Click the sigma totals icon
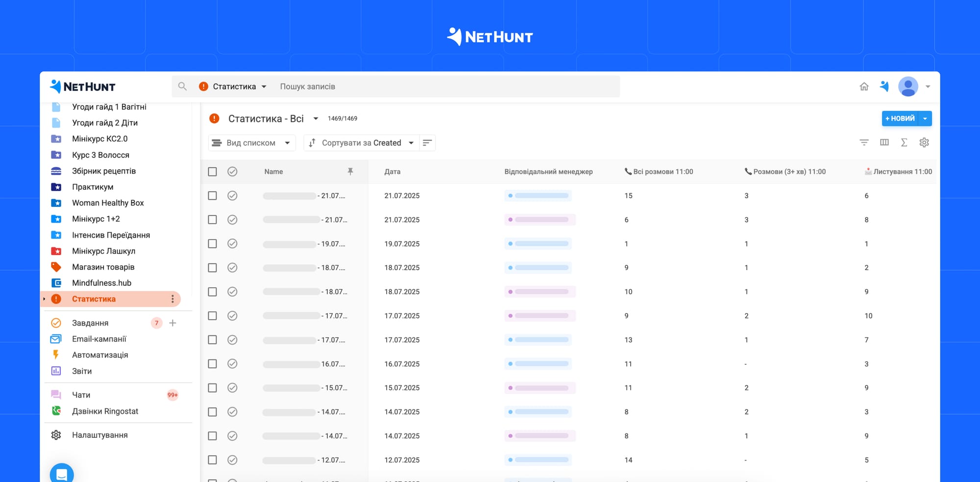Image resolution: width=980 pixels, height=482 pixels. click(904, 142)
